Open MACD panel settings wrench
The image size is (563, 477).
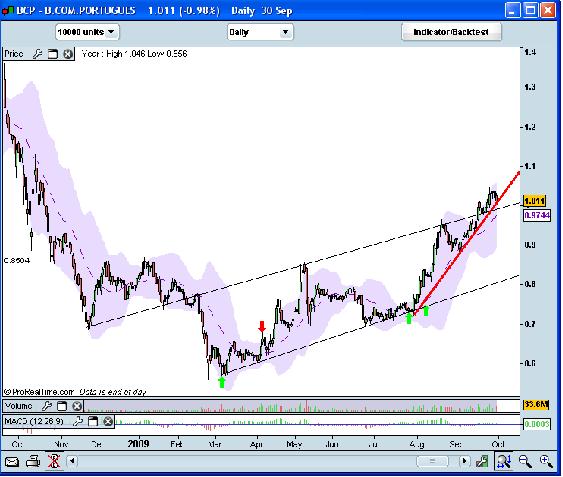click(78, 421)
